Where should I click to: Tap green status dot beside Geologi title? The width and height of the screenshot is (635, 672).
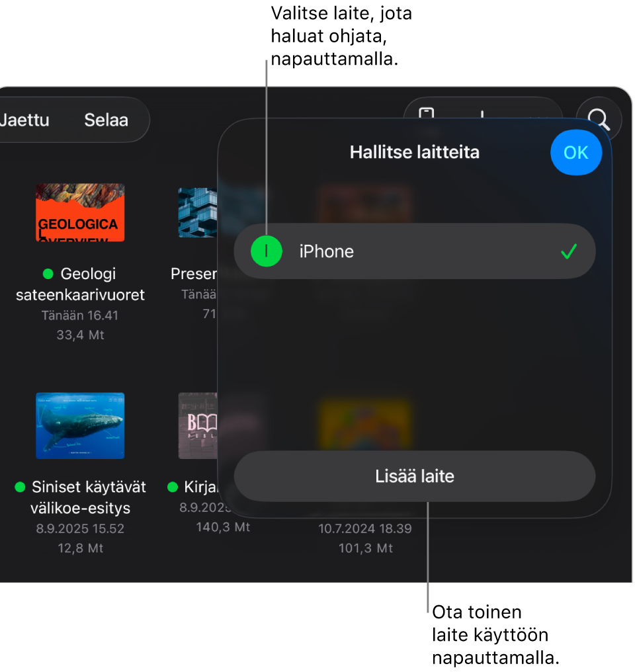[48, 274]
